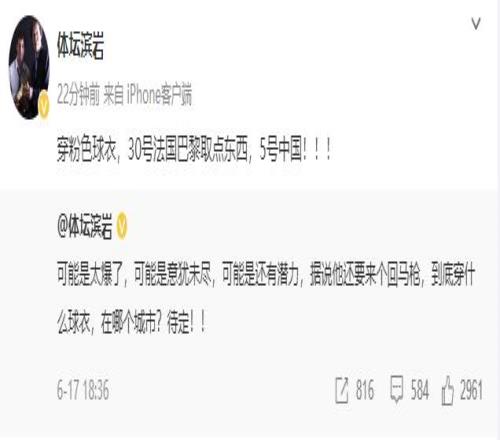Click the quoted post second line 么球衣
This screenshot has height=440, width=500.
tap(132, 323)
